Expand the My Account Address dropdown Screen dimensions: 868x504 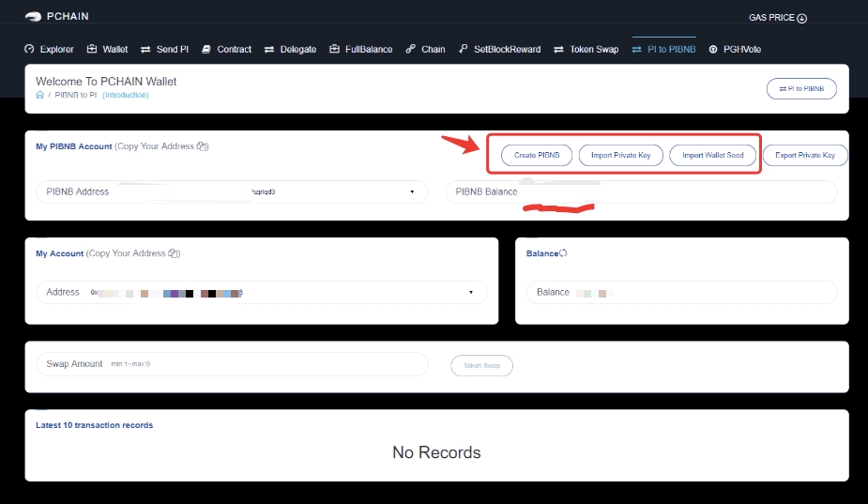[x=470, y=293]
